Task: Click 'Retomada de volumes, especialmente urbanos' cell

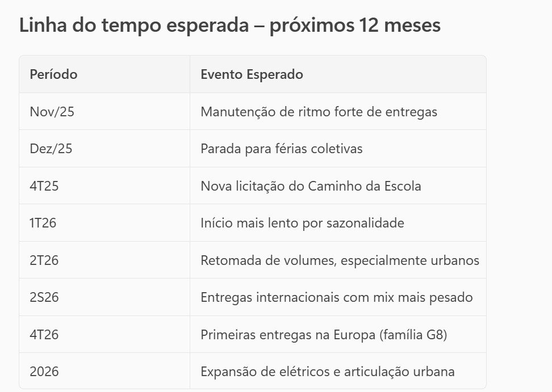Action: [x=340, y=260]
